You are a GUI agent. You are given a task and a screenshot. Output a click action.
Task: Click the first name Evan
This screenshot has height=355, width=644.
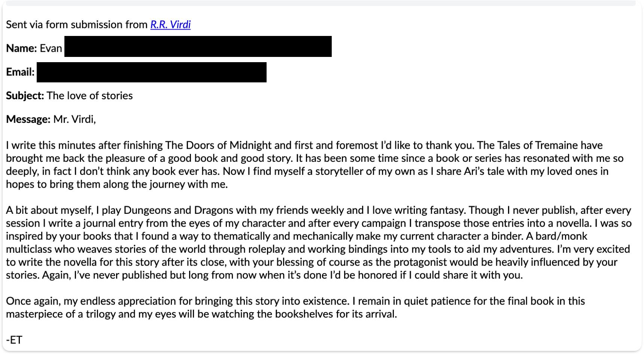[51, 48]
